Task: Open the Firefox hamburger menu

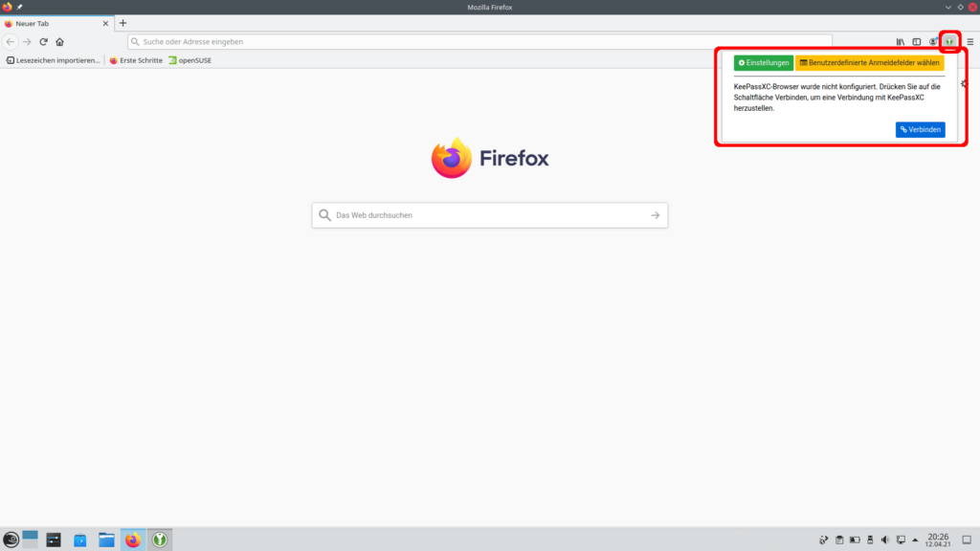Action: (x=970, y=42)
